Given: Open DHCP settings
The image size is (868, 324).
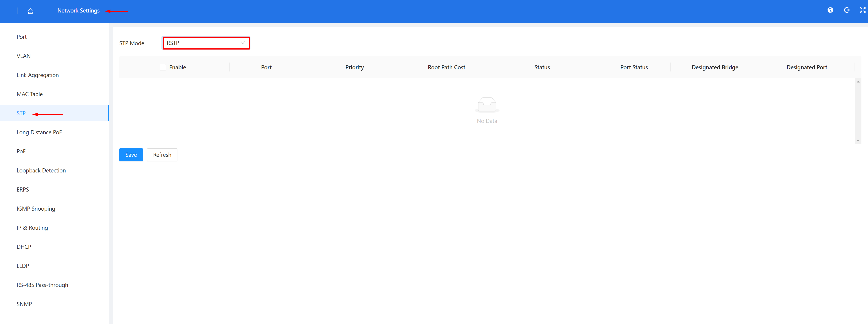Looking at the screenshot, I should (24, 247).
